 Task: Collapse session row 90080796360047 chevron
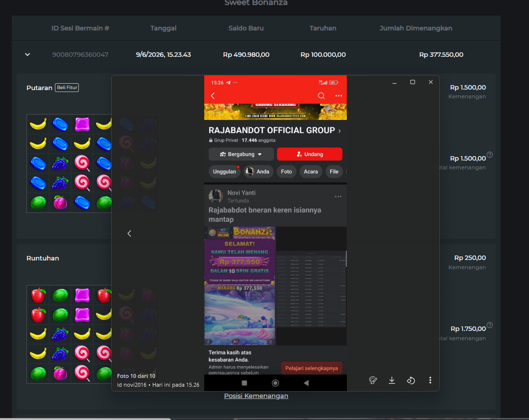tap(27, 55)
